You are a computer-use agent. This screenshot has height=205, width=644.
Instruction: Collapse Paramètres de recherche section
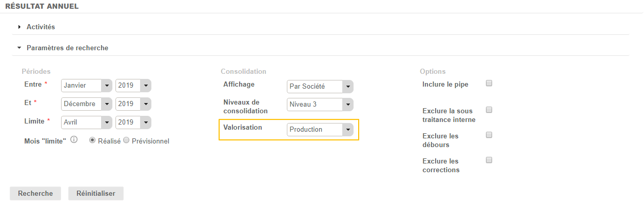coord(67,48)
